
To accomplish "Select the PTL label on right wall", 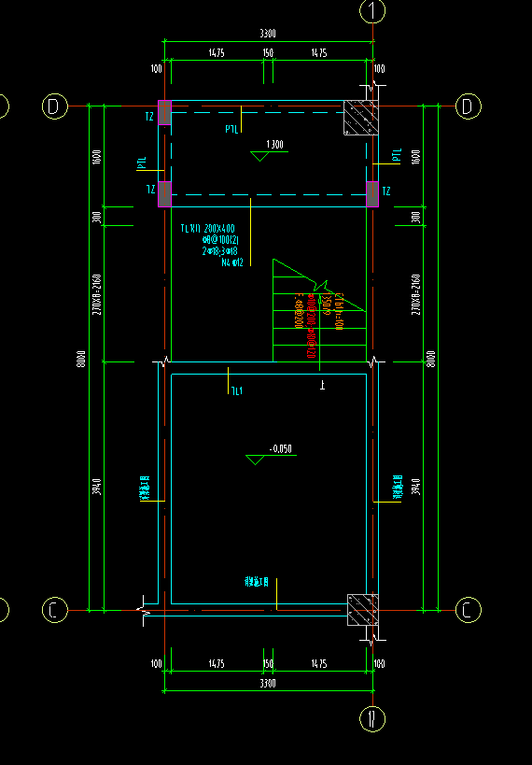I will coord(397,155).
